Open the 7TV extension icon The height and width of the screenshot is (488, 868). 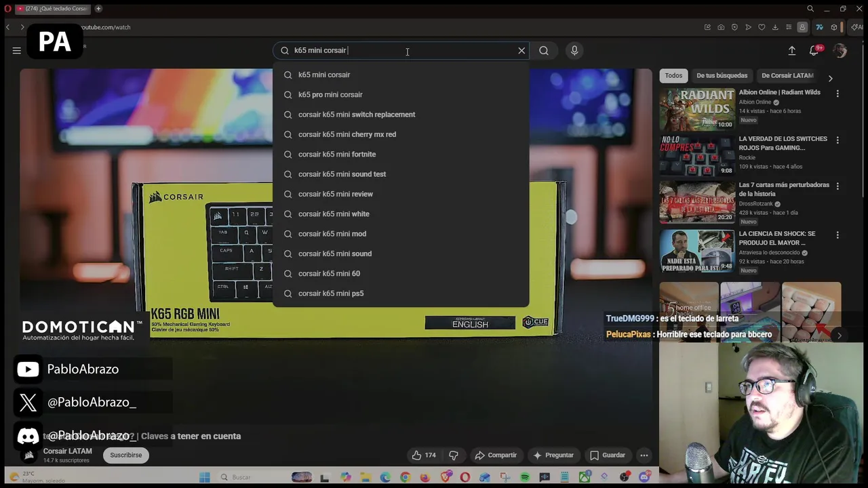coord(819,27)
